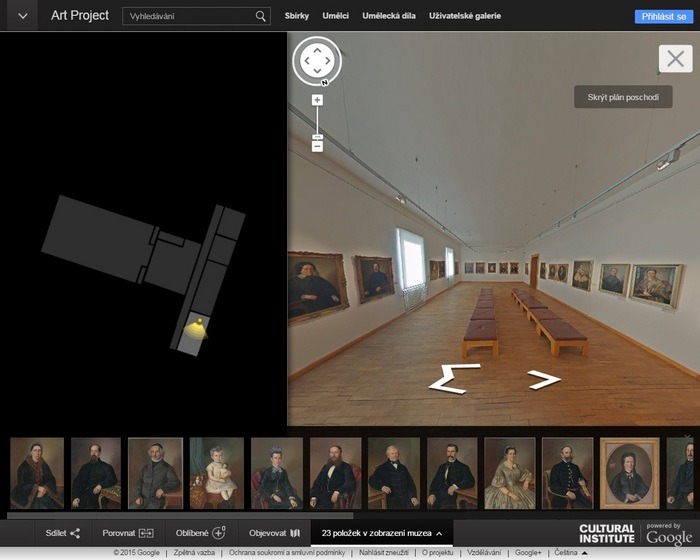Click the Sdílet share button

(x=62, y=533)
